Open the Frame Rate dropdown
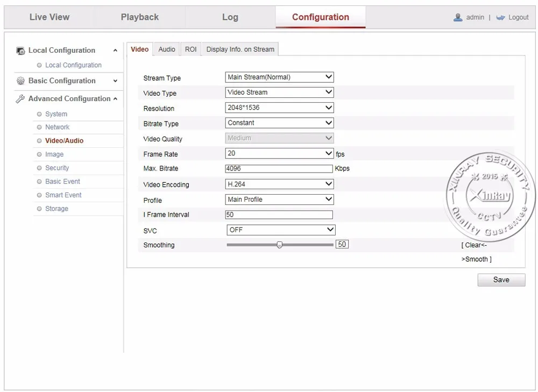Screen dimensions: 538x392 [279, 153]
